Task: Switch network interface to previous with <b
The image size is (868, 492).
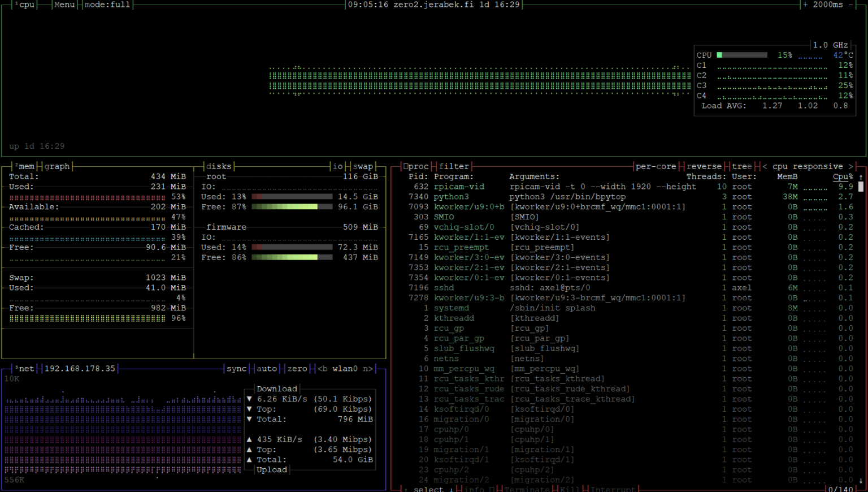Action: point(323,369)
